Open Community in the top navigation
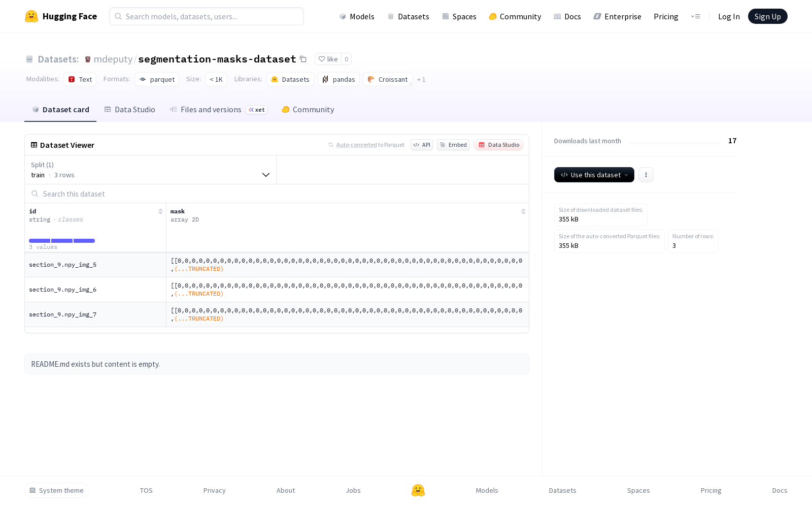812x508 pixels. click(x=515, y=16)
